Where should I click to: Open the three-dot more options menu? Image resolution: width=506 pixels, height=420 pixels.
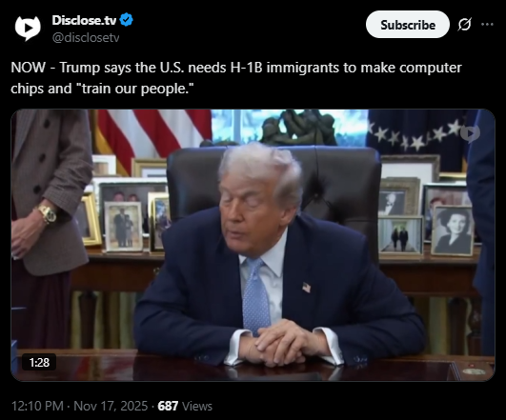pyautogui.click(x=487, y=24)
